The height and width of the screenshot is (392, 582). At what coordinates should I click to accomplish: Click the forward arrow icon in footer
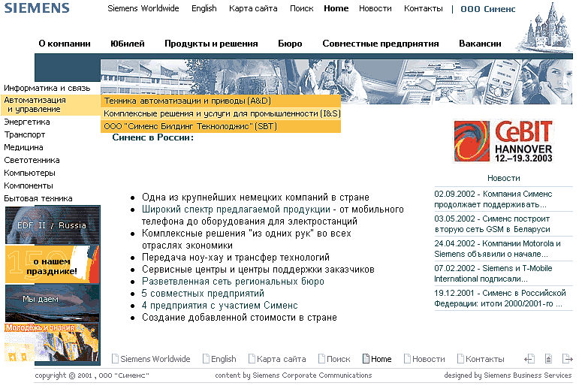click(567, 359)
